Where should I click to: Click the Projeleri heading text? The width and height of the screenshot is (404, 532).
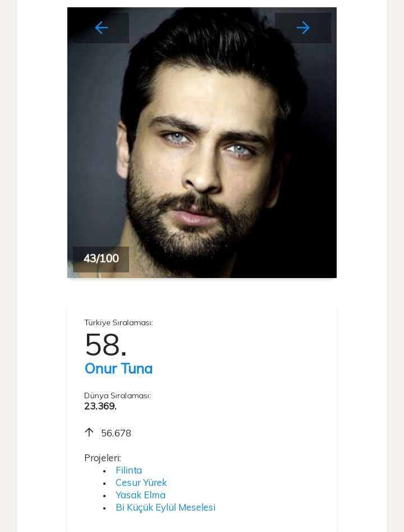[x=103, y=458]
